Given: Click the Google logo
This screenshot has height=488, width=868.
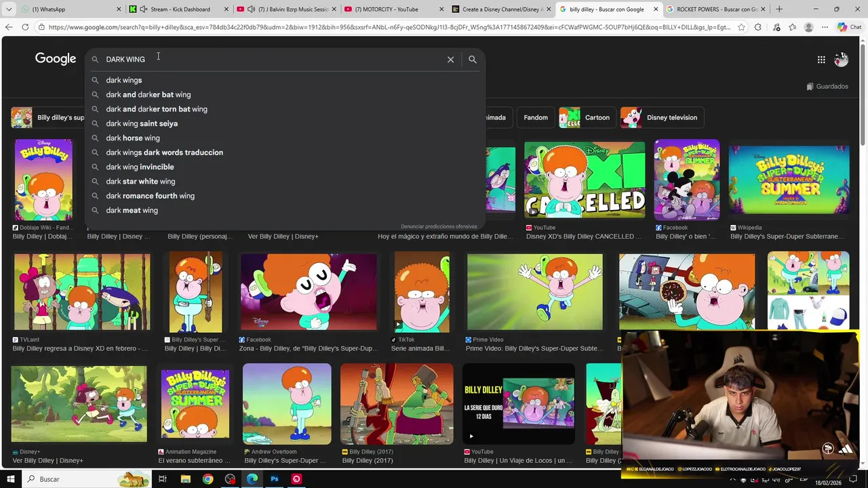Looking at the screenshot, I should tap(56, 59).
